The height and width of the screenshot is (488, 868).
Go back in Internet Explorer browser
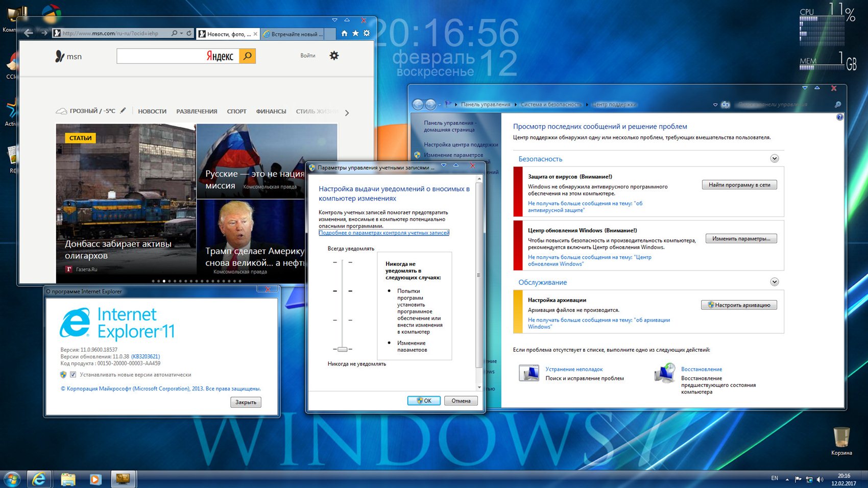29,33
